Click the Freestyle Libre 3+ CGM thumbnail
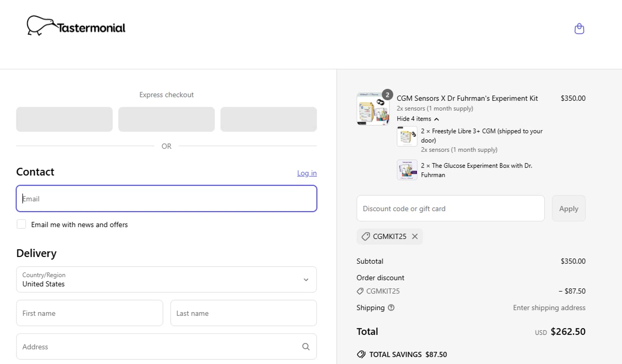 [x=407, y=136]
